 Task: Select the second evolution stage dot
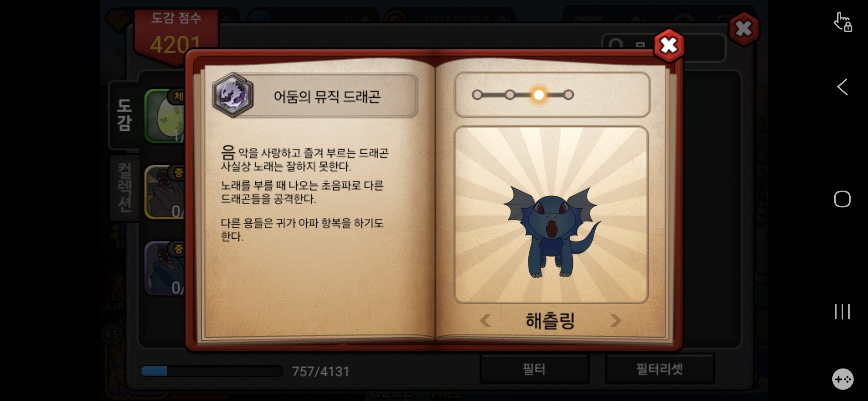tap(510, 95)
